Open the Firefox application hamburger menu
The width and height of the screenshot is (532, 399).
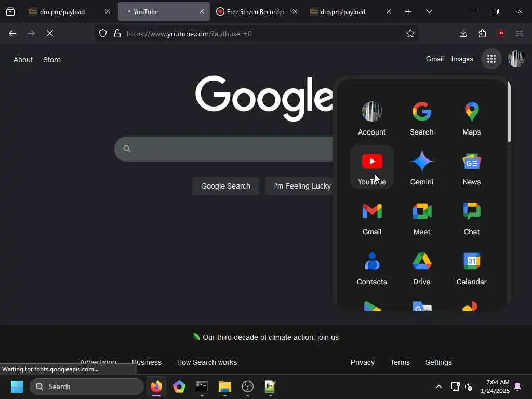coord(520,33)
